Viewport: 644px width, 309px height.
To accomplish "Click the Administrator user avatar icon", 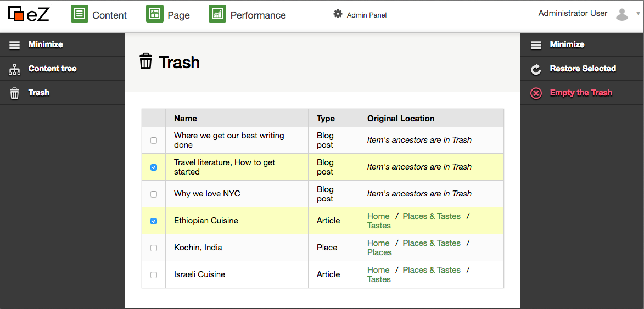I will 622,14.
